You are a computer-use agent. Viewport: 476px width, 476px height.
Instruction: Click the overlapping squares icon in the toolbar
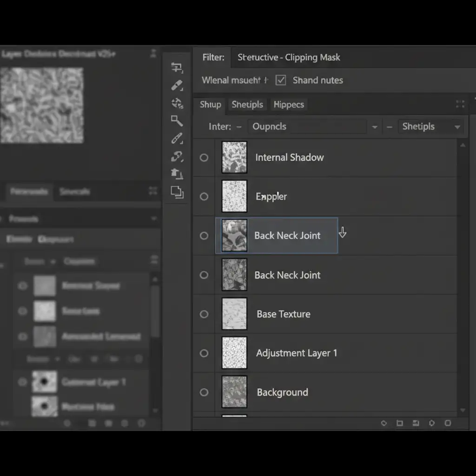[177, 192]
